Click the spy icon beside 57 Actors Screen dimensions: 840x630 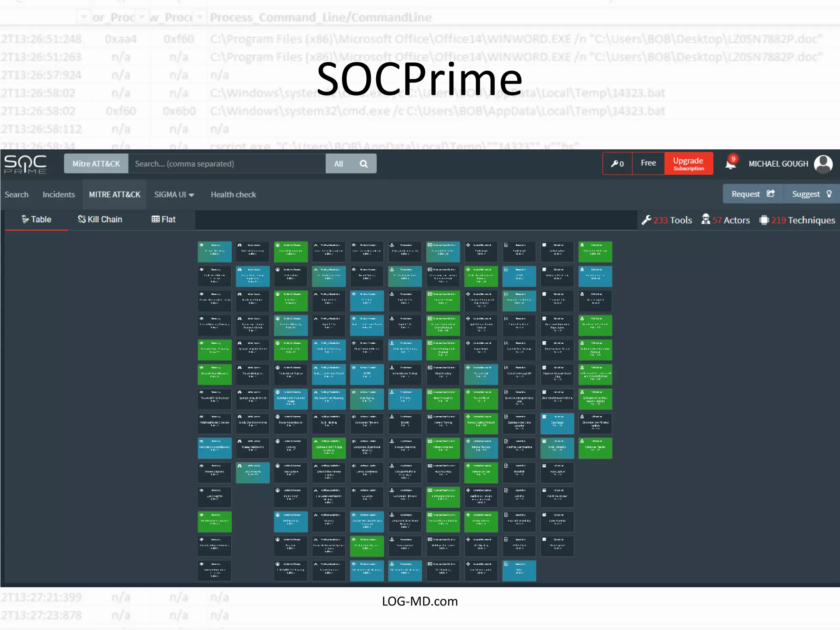coord(705,219)
